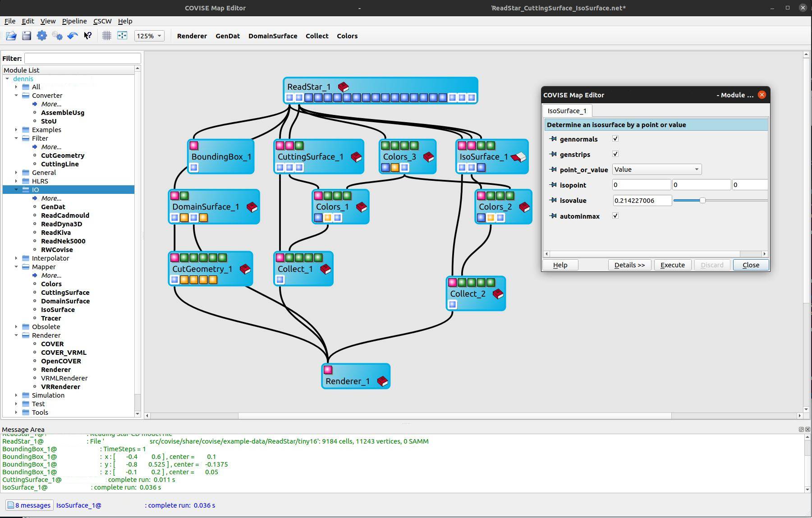Collapse the Converter category
Image resolution: width=812 pixels, height=518 pixels.
16,96
